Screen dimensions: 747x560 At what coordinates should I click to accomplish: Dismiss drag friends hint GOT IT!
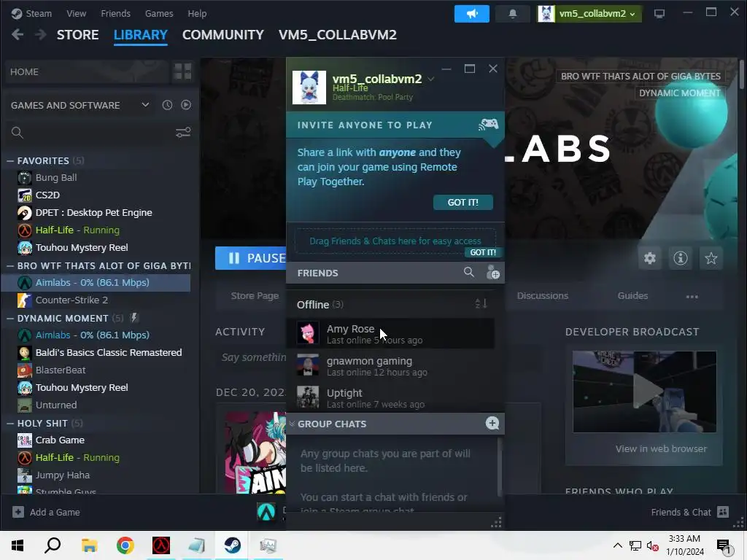point(483,252)
